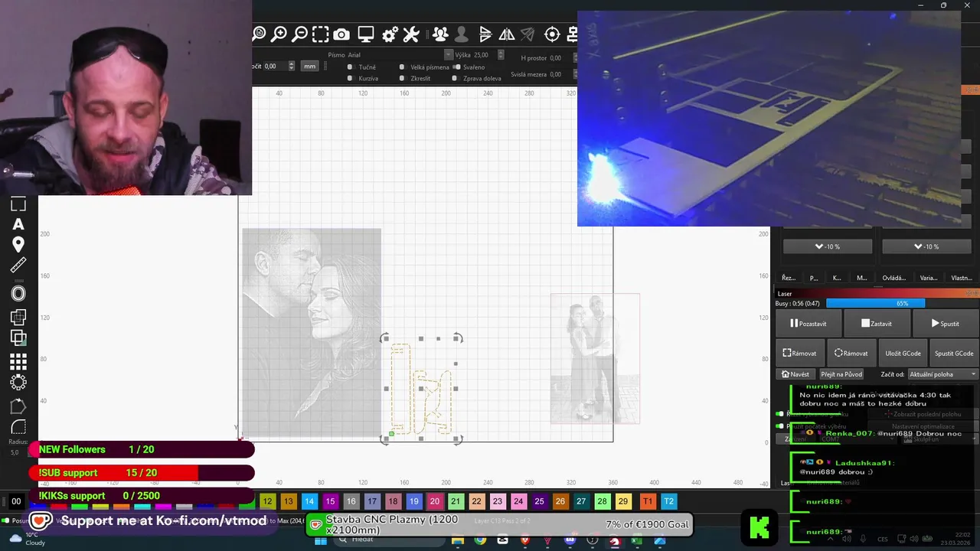Toggle Použít počátek výběru switch
The width and height of the screenshot is (980, 551).
(x=779, y=426)
